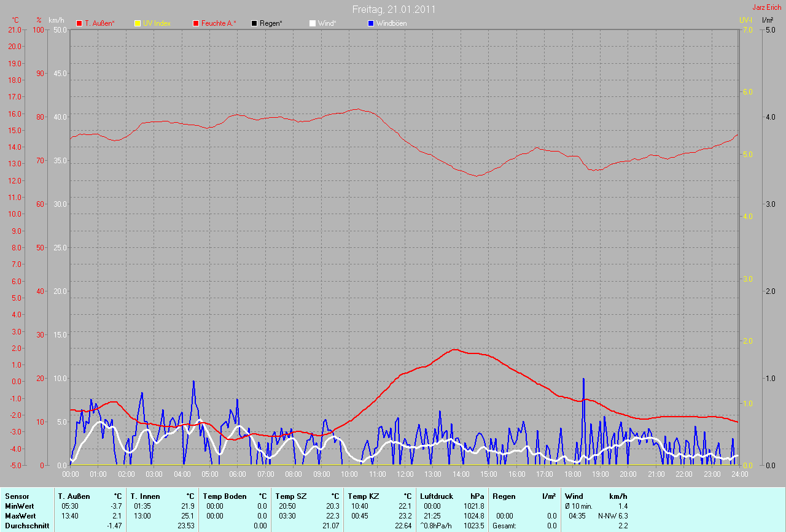Select the 'Windböen' legend label

click(391, 23)
